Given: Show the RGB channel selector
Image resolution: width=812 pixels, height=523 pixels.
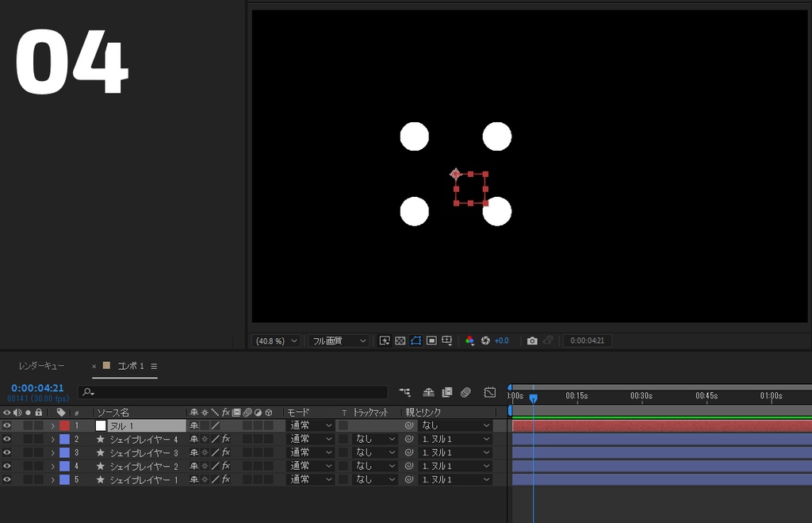Looking at the screenshot, I should [x=470, y=340].
